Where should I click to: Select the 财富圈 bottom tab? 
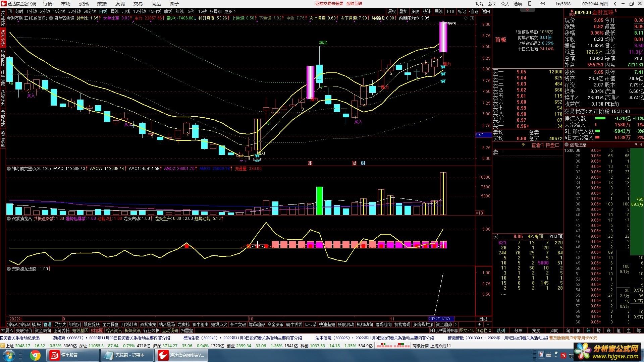tap(97, 330)
